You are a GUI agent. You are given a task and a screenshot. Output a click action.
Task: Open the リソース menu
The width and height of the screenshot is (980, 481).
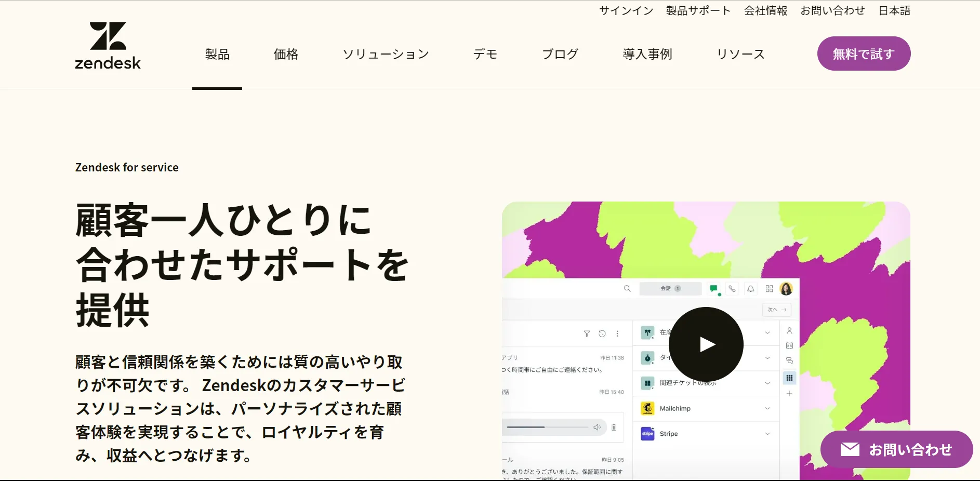click(x=740, y=54)
